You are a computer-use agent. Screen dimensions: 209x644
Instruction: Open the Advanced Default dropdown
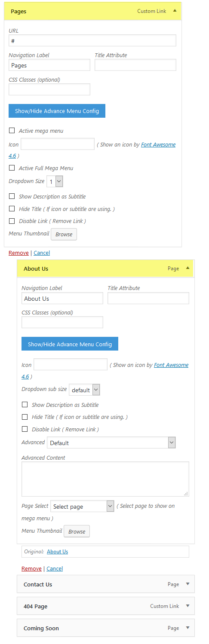tap(111, 443)
